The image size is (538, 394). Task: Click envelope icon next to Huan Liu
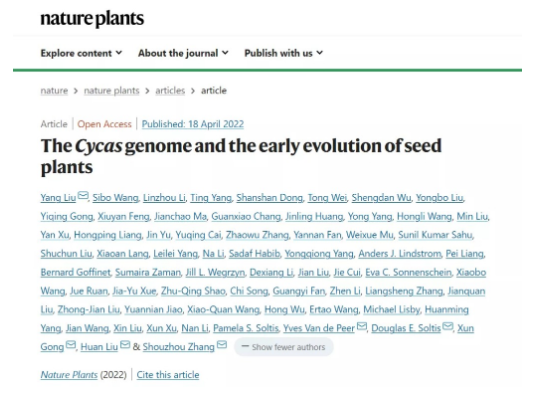pos(125,345)
